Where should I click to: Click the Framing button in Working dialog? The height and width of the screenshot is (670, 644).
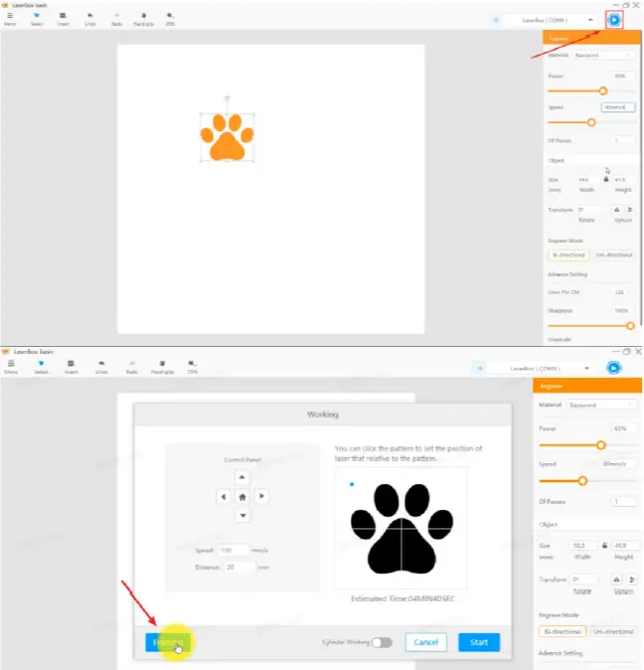pyautogui.click(x=168, y=642)
